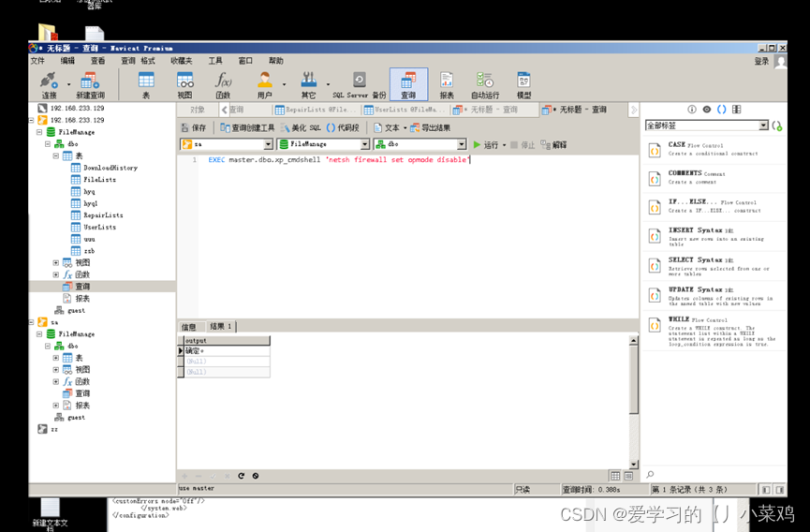Click the eye preview icon in right panel
This screenshot has width=810, height=532.
coord(707,109)
